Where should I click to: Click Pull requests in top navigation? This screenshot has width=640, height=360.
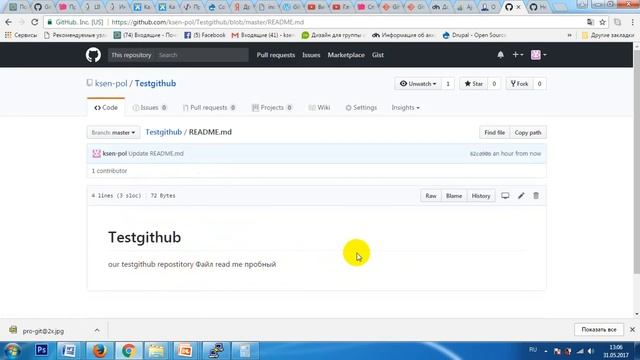coord(276,55)
